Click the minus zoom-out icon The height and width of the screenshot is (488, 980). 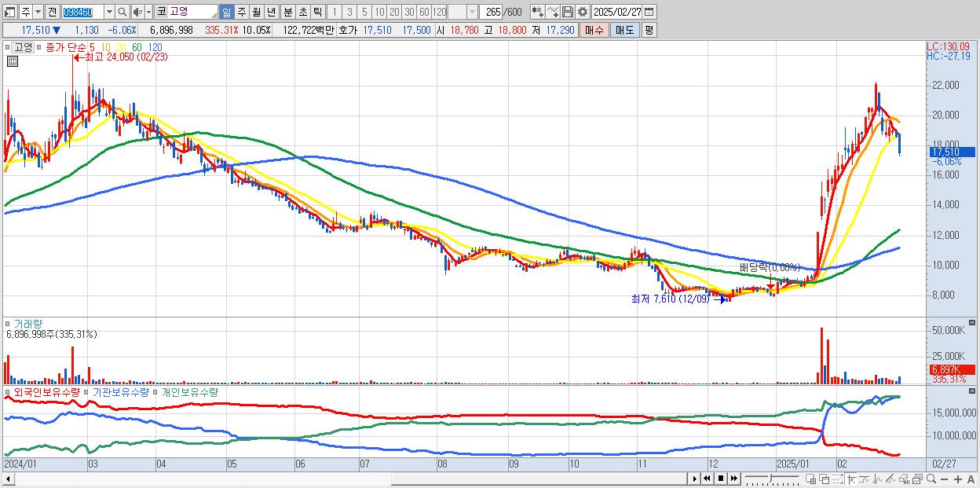(x=944, y=479)
